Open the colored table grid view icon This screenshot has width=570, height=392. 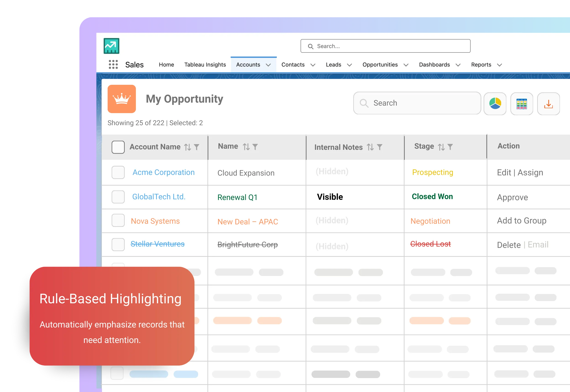[x=521, y=104]
